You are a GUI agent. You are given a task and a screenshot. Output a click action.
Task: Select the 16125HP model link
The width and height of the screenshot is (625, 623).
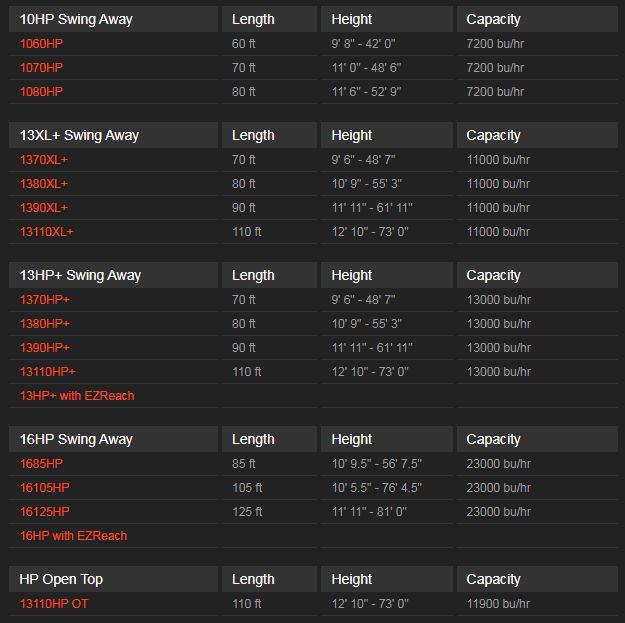click(x=45, y=512)
